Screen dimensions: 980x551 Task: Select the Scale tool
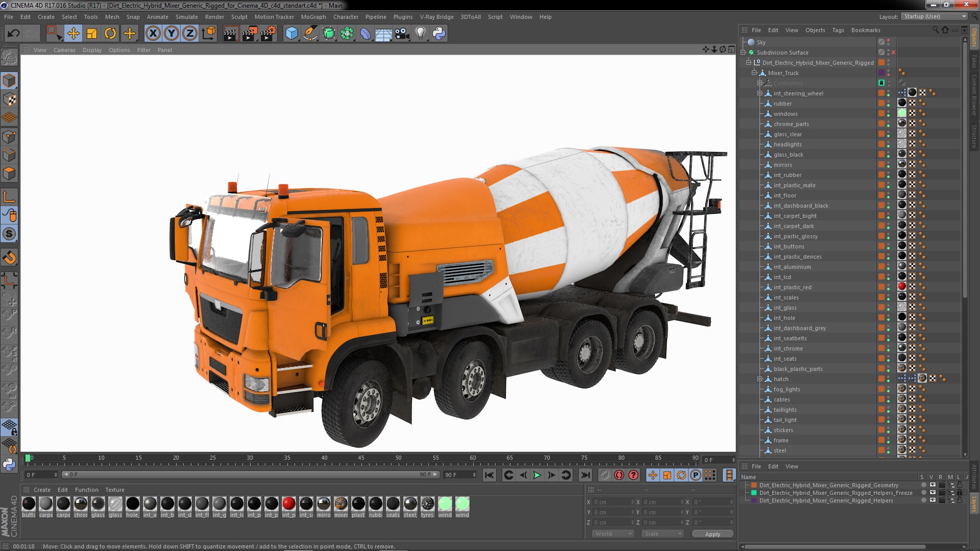coord(92,34)
